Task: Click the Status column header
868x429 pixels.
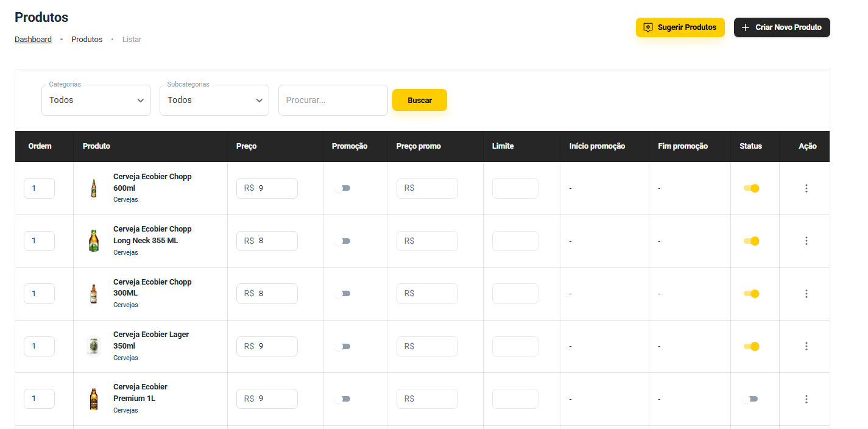Action: [x=750, y=146]
